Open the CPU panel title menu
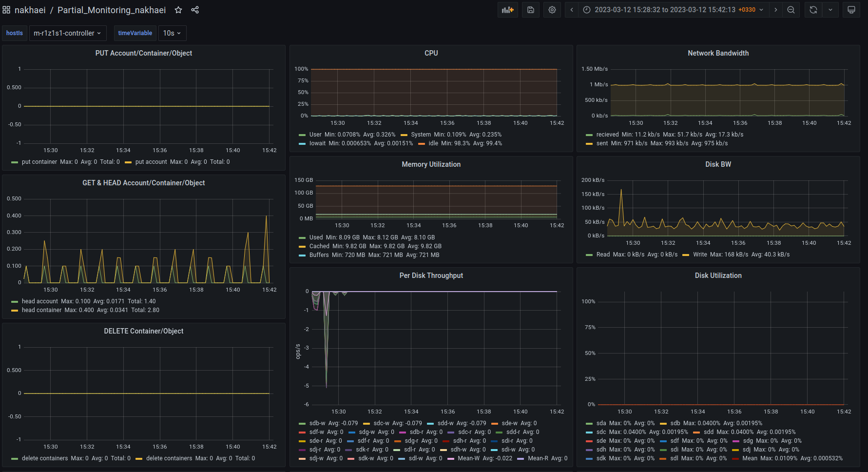Image resolution: width=868 pixels, height=472 pixels. [431, 53]
